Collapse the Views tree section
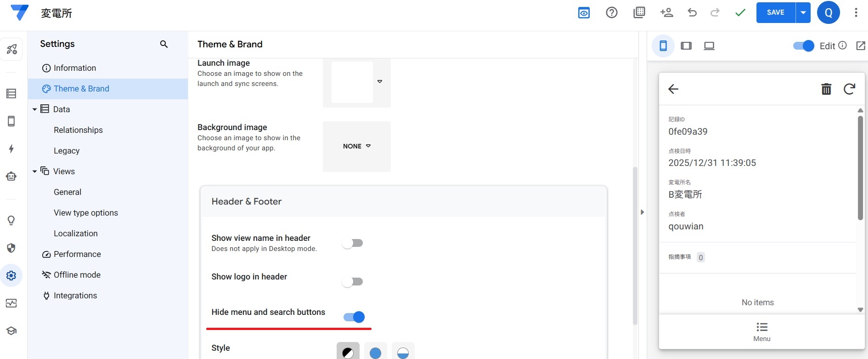868x359 pixels. pyautogui.click(x=34, y=171)
